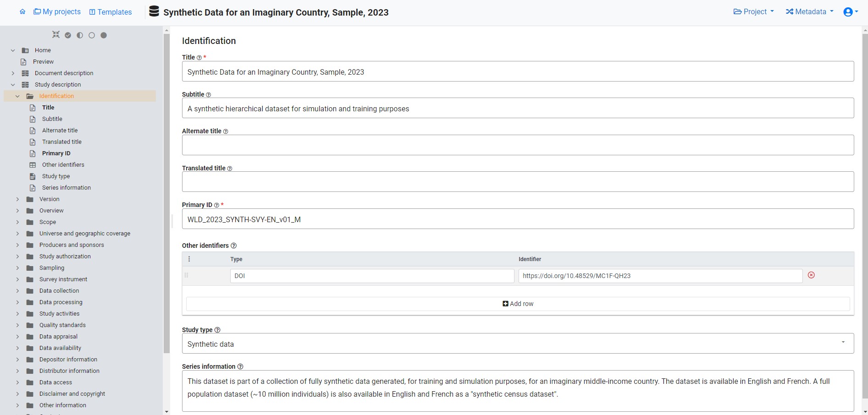Click help icon beside Primary ID label
Viewport: 868px width, 415px height.
216,205
